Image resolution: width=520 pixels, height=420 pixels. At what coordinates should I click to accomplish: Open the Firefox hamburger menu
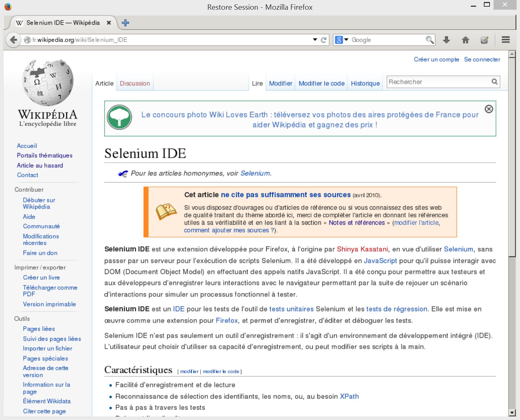(x=506, y=40)
